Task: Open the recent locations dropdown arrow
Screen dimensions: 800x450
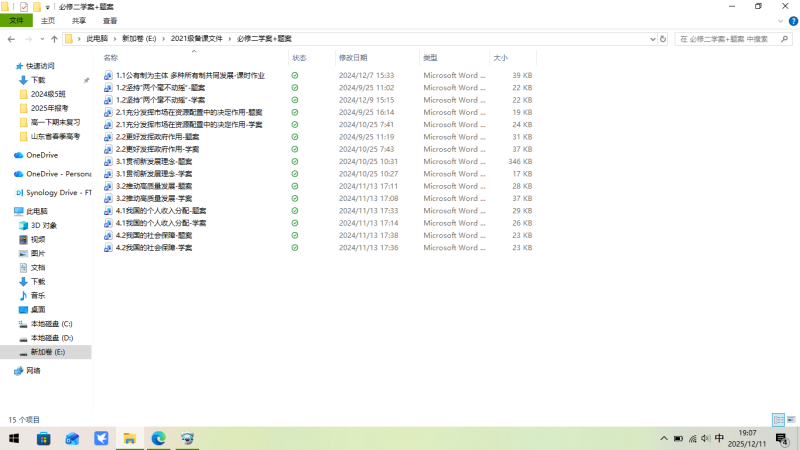Action: pyautogui.click(x=41, y=39)
